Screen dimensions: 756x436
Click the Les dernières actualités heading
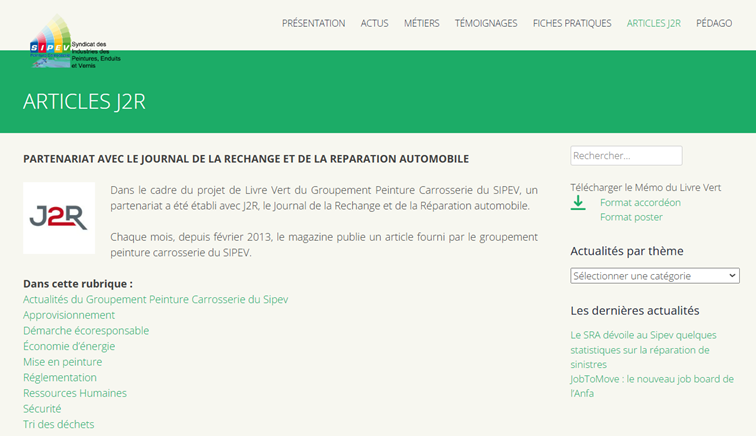click(x=634, y=311)
